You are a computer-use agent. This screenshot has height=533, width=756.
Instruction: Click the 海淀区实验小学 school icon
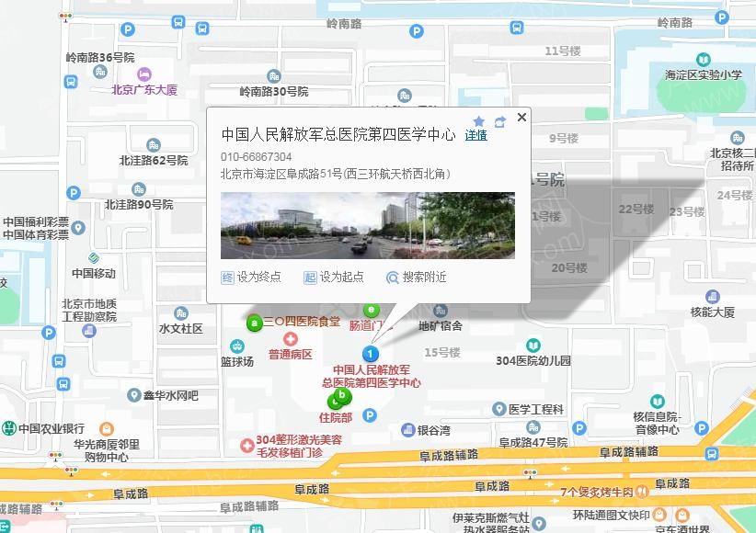point(704,60)
